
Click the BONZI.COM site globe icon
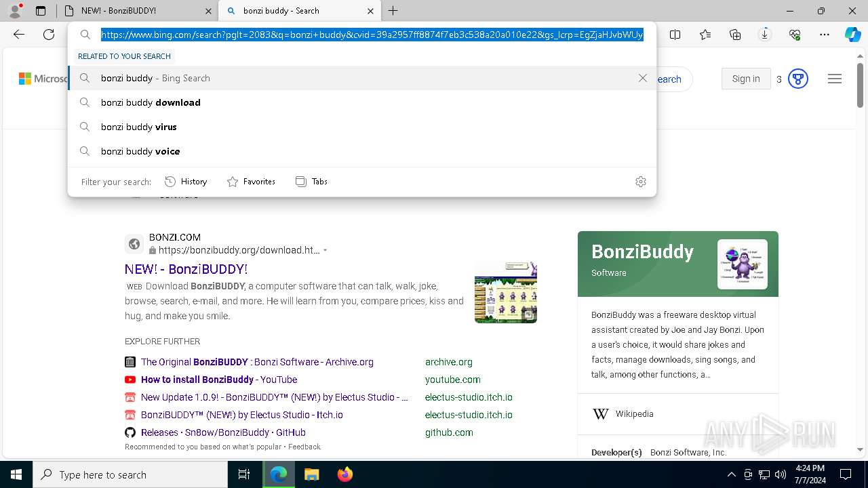pyautogui.click(x=134, y=244)
